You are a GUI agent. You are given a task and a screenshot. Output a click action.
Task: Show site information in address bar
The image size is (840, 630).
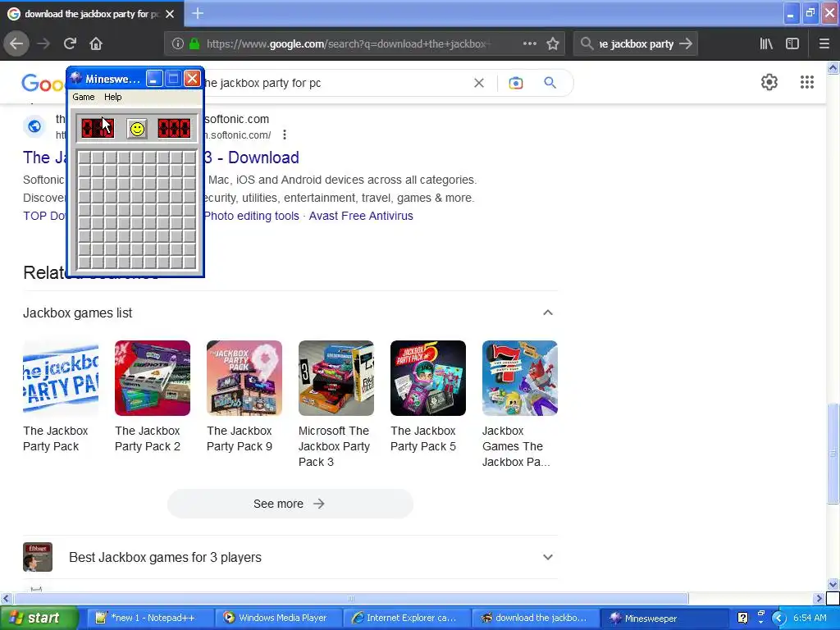coord(178,44)
